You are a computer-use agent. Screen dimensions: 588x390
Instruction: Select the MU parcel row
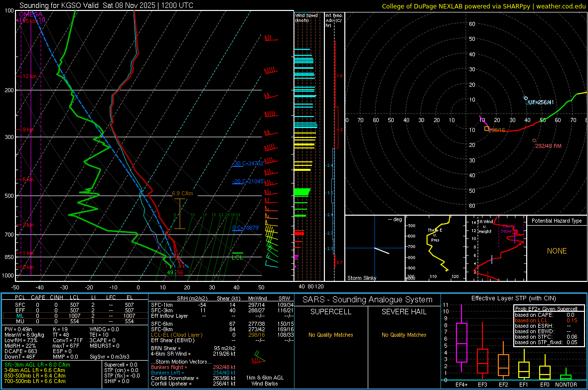coord(75,321)
